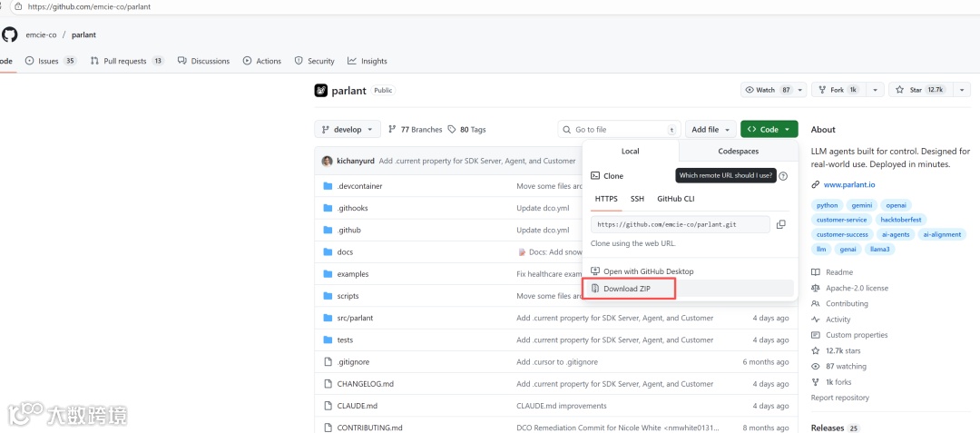Click the site lock icon in address bar
This screenshot has height=433, width=980.
pyautogui.click(x=18, y=7)
